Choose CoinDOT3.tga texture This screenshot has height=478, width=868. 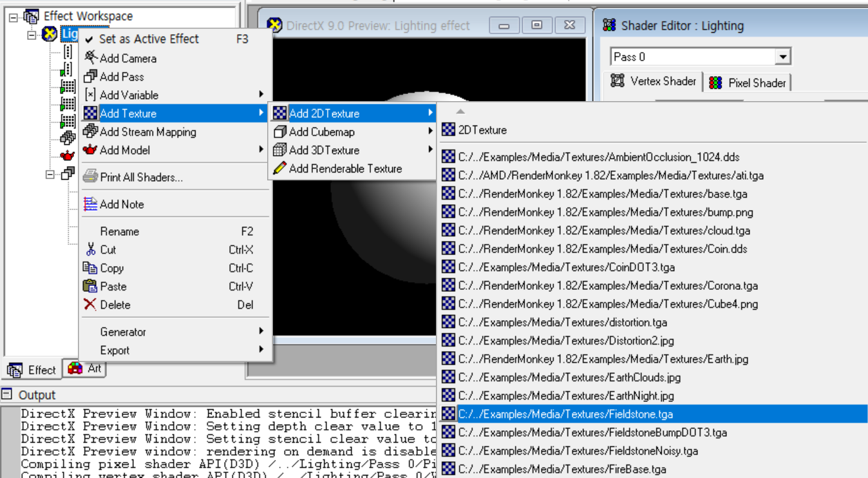pos(653,267)
